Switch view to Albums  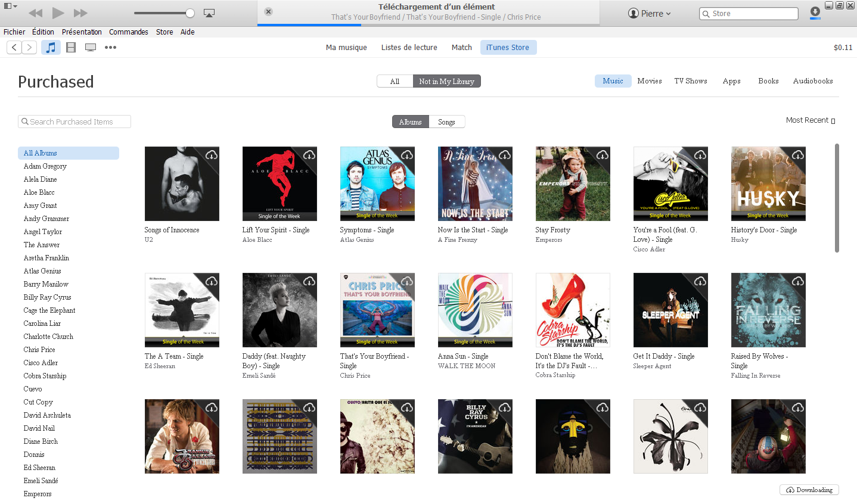(410, 122)
